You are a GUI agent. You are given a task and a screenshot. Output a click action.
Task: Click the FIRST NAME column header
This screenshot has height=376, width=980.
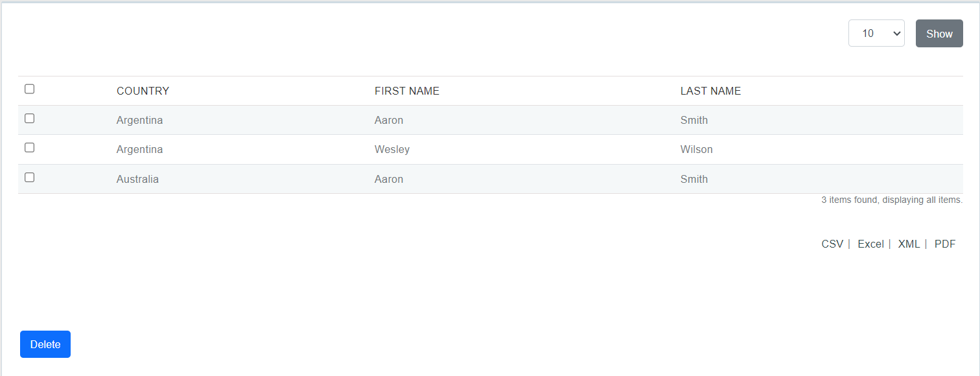pos(407,91)
